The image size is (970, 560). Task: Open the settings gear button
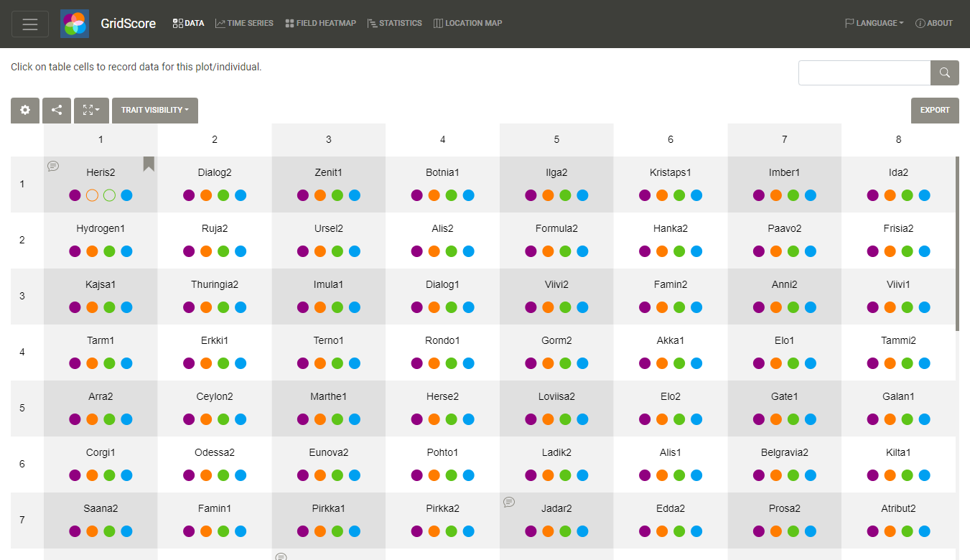pyautogui.click(x=25, y=111)
